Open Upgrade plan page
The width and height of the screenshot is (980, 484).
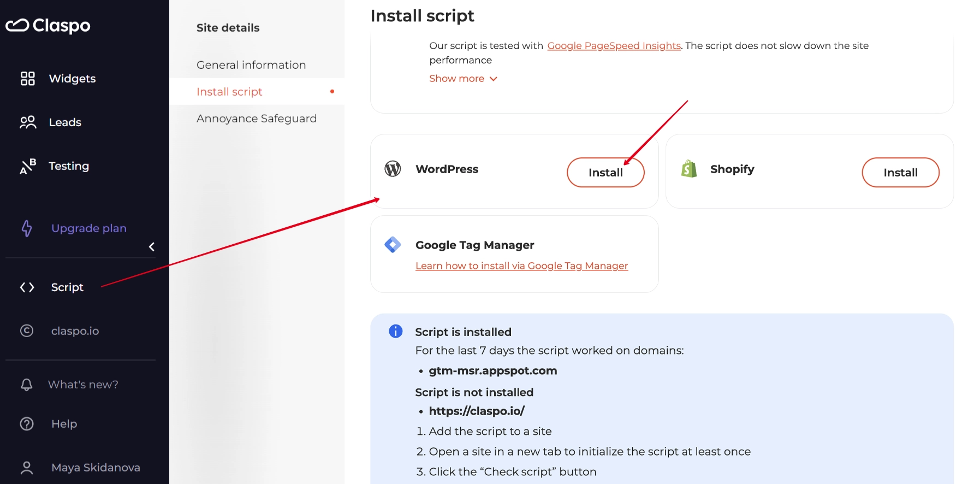(x=89, y=228)
